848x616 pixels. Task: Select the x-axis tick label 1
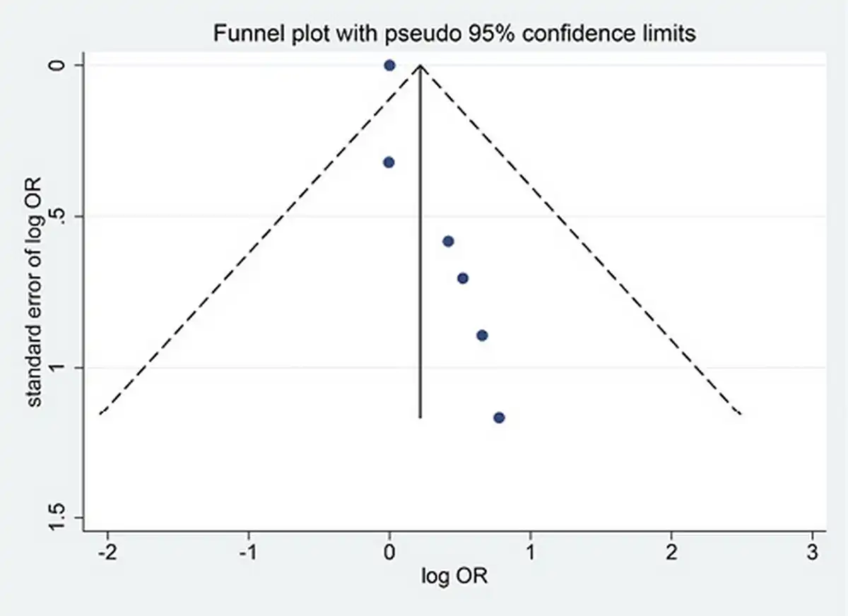(x=531, y=551)
